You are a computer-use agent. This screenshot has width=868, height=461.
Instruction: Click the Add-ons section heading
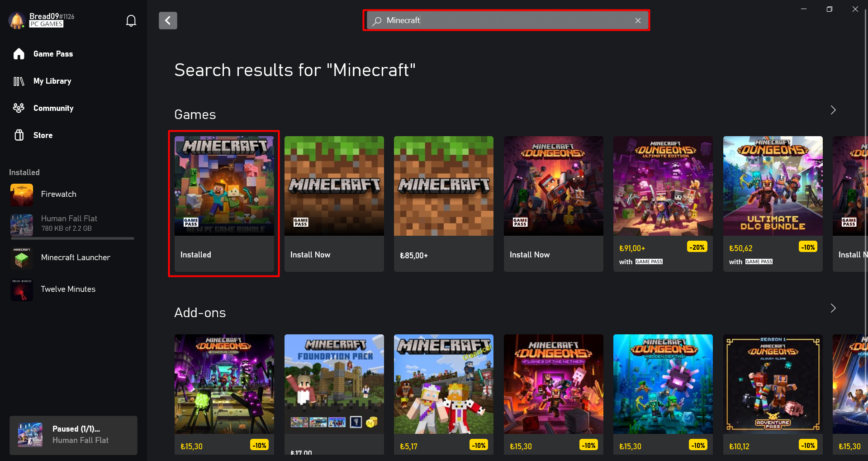(200, 313)
